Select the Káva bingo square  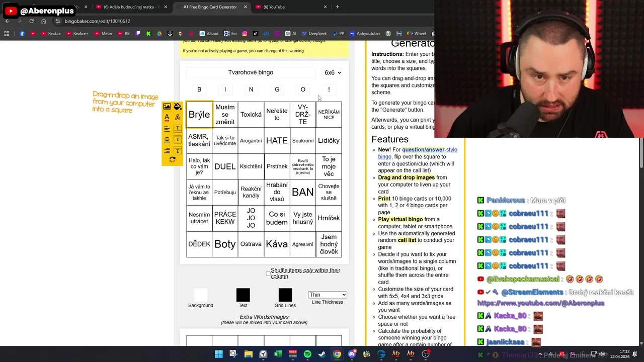click(277, 244)
